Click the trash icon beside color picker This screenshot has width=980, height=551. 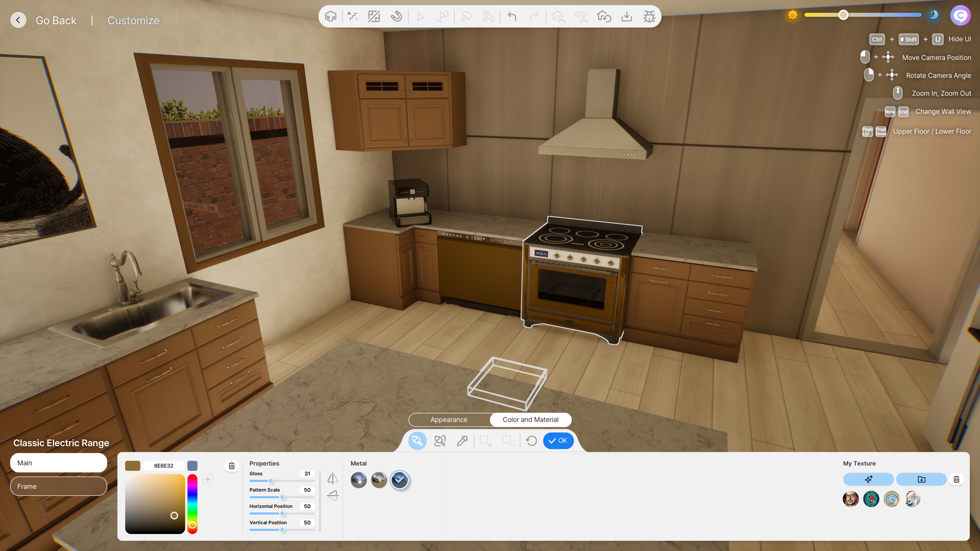(x=232, y=466)
